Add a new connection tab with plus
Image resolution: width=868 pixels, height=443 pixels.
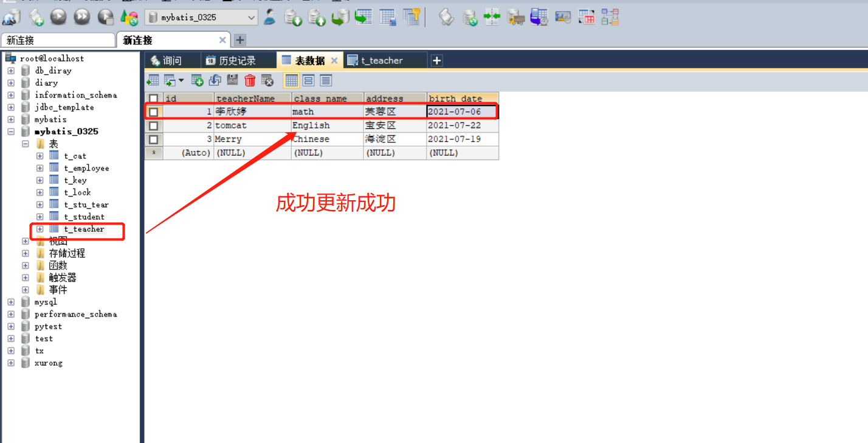click(x=240, y=40)
